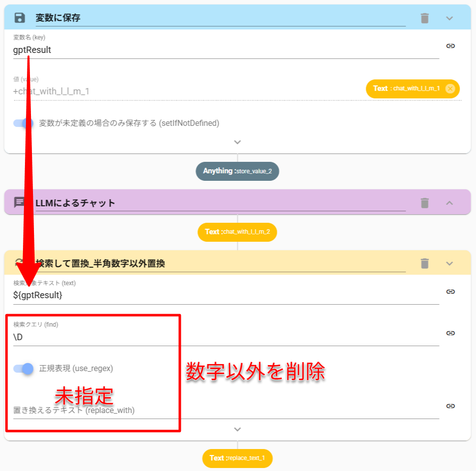This screenshot has width=476, height=471.
Task: Delete the LLMによるチャット block with trash icon
Action: point(425,203)
